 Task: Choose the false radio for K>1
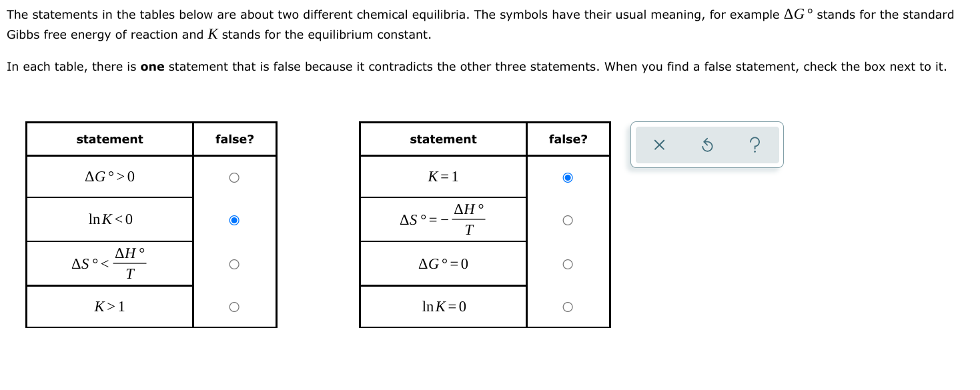click(233, 307)
